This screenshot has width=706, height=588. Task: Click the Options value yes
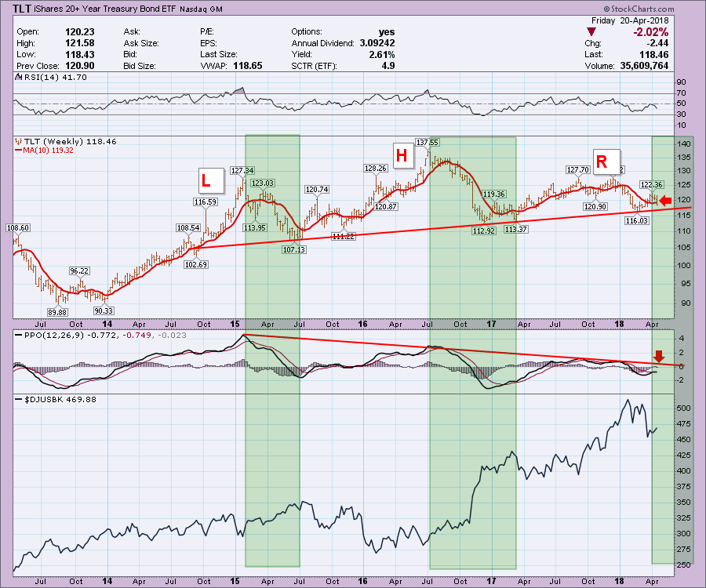click(x=387, y=32)
